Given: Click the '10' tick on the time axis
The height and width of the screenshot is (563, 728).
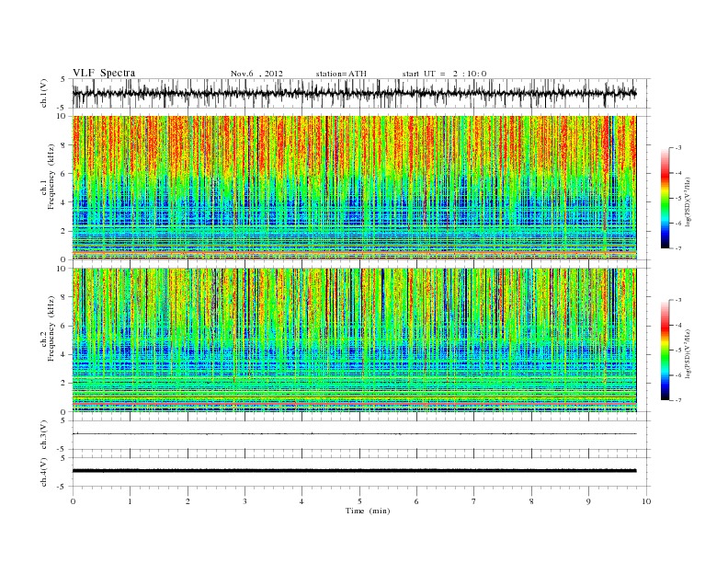Looking at the screenshot, I should 646,501.
